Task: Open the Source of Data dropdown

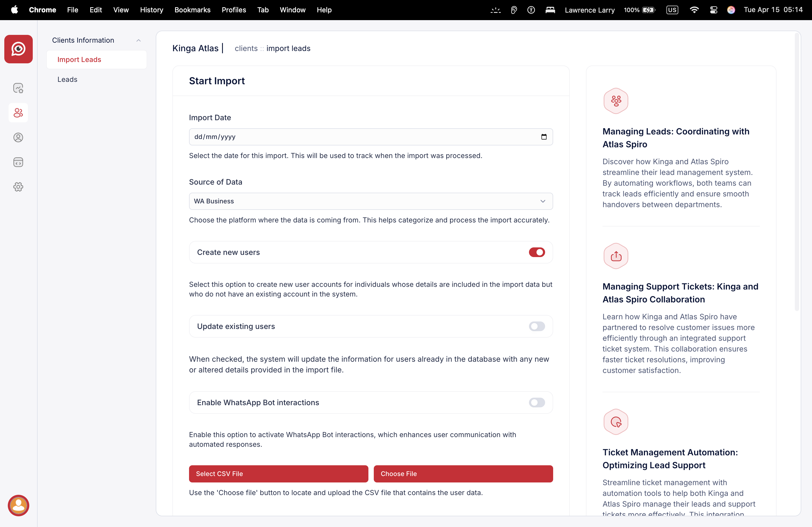Action: (x=371, y=201)
